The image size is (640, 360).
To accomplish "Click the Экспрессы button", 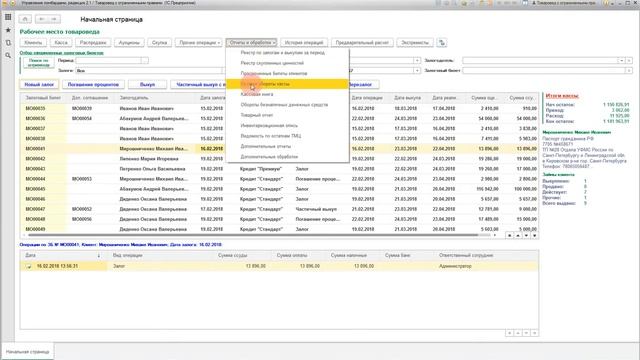I will coord(415,42).
